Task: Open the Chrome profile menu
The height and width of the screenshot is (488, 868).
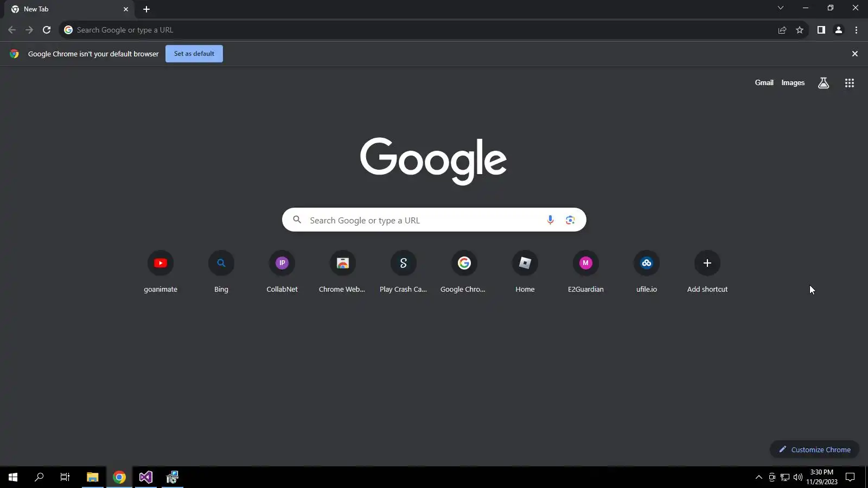Action: 839,30
